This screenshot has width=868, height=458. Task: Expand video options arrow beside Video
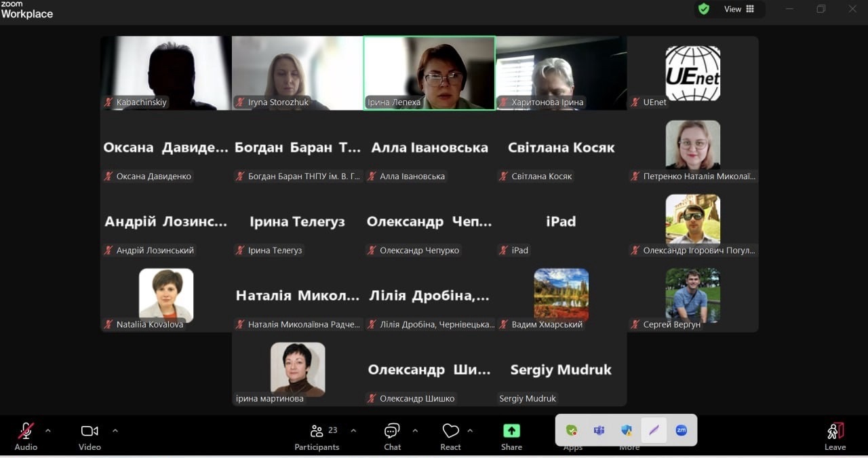[115, 430]
